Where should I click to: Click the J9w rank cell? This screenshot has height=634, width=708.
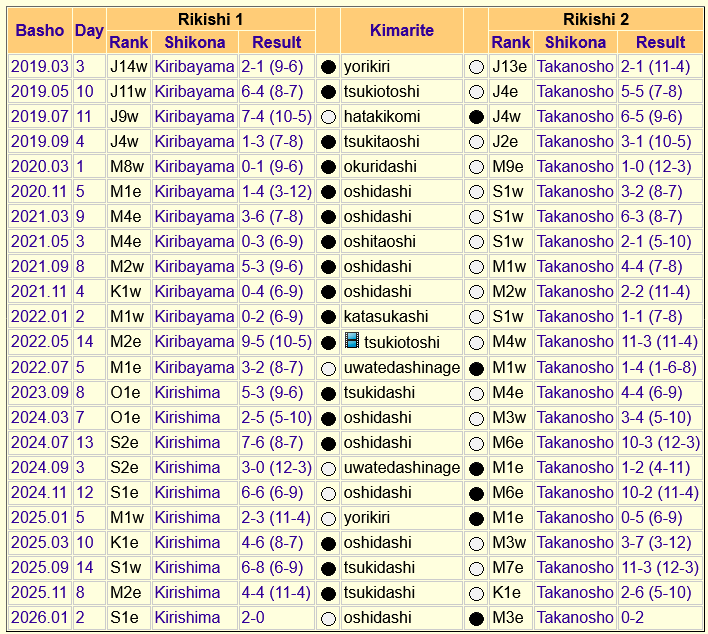point(129,117)
